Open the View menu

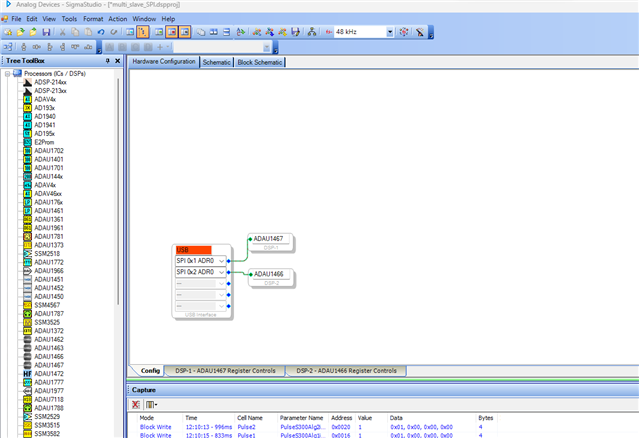click(49, 19)
